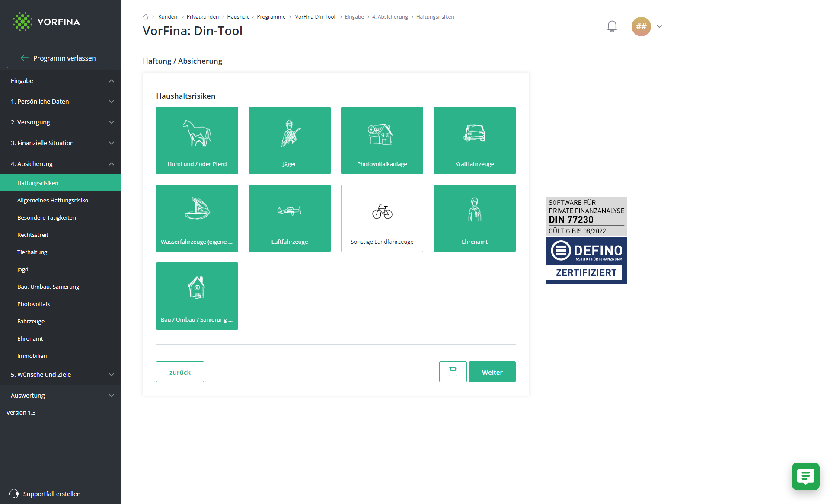This screenshot has width=830, height=504.
Task: Toggle the Photovoltaikanlage tile
Action: [382, 140]
